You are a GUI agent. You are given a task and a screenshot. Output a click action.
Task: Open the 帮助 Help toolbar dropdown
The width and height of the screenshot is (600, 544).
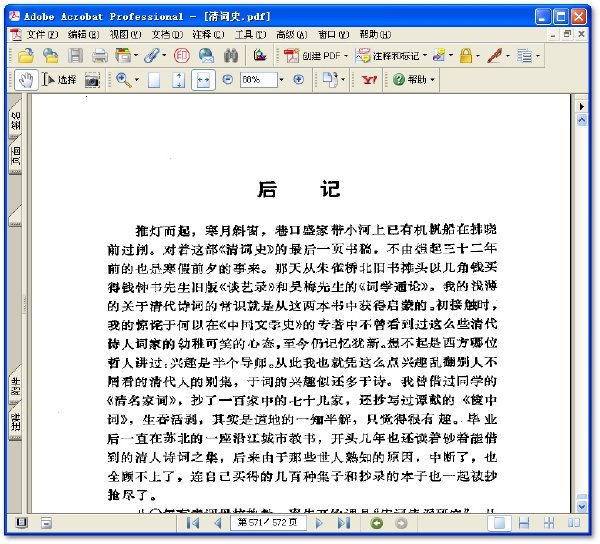[x=414, y=80]
